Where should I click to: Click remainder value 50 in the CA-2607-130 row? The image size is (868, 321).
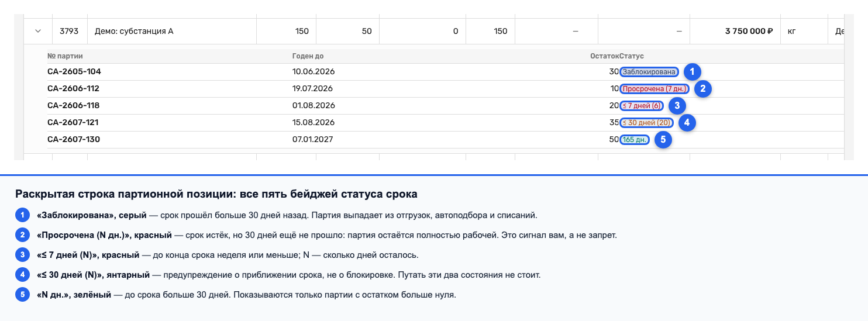[x=614, y=140]
